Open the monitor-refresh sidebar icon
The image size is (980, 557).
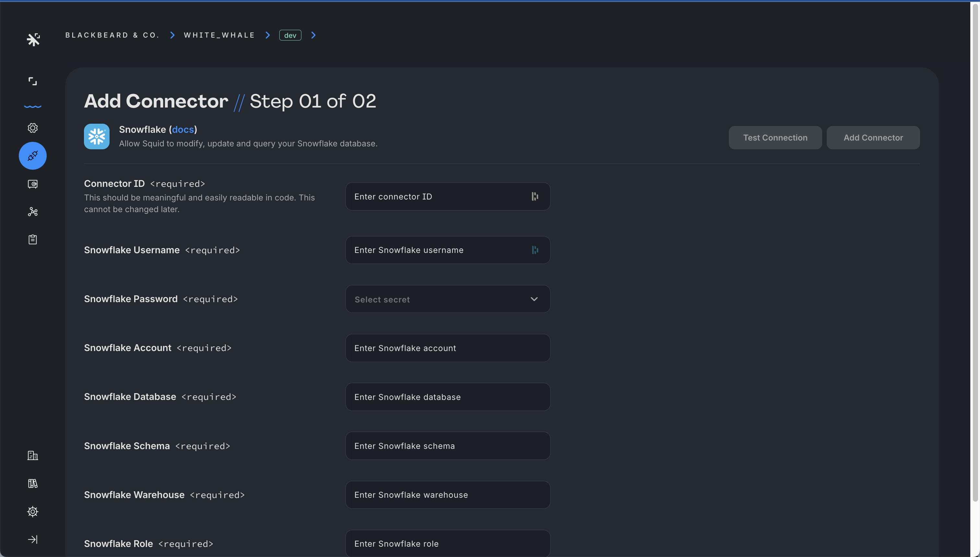32,184
